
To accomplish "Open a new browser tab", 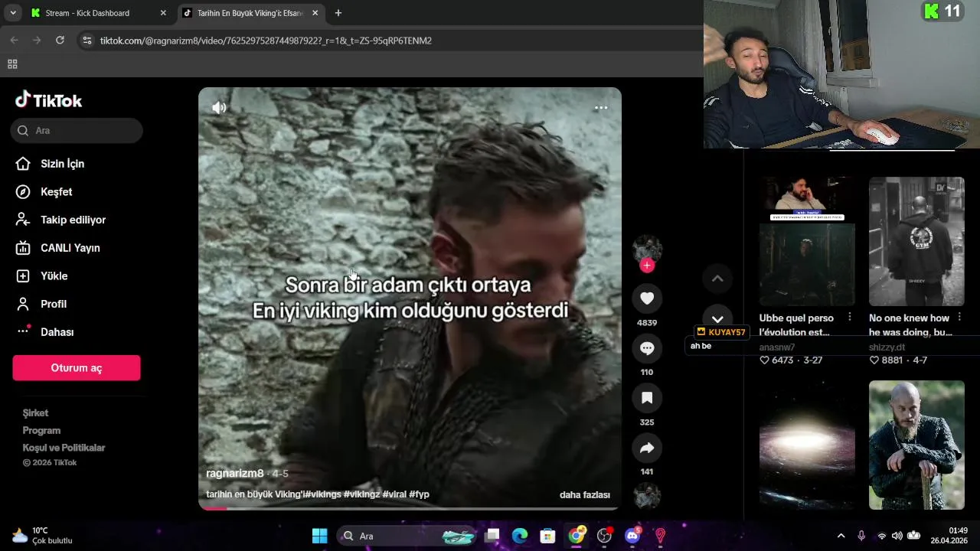I will coord(338,13).
